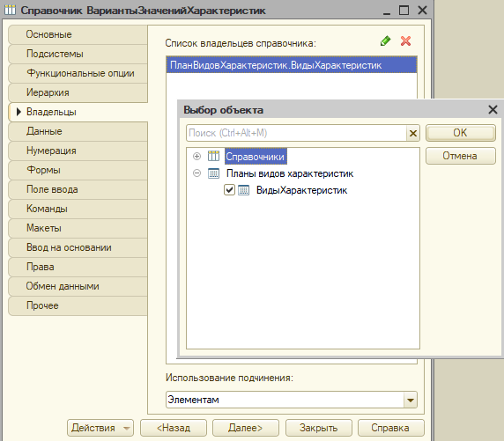Switch to the Основные tab
This screenshot has height=441, width=504.
[x=78, y=34]
